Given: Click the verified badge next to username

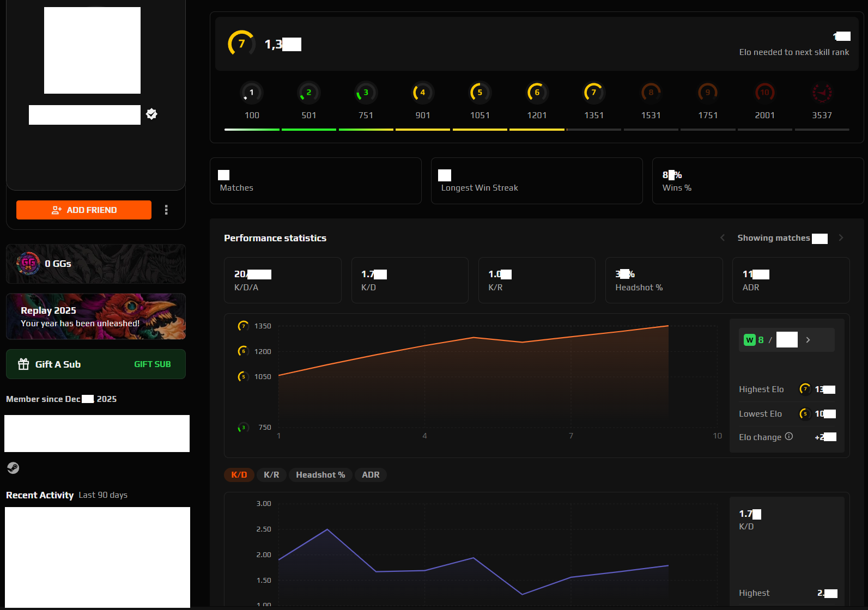Looking at the screenshot, I should pyautogui.click(x=152, y=114).
